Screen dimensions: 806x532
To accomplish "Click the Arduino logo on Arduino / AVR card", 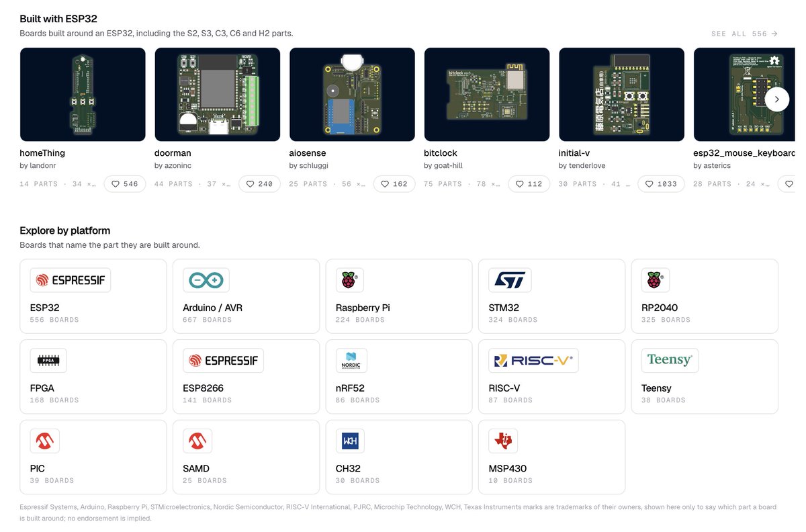I will click(x=206, y=280).
